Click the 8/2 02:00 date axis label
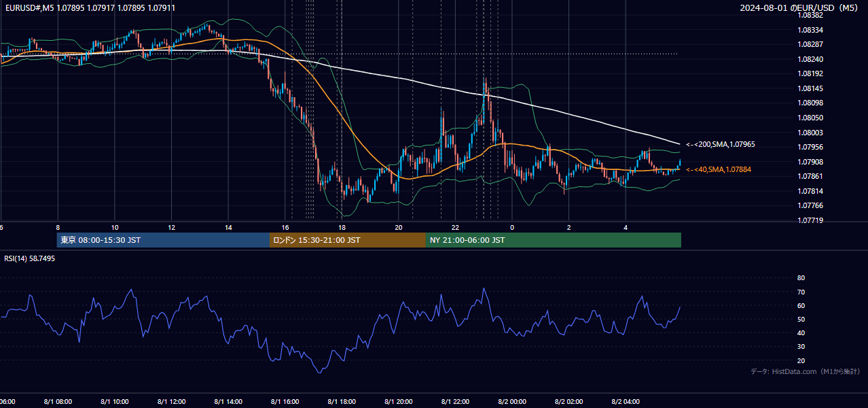The image size is (868, 408). [x=569, y=401]
